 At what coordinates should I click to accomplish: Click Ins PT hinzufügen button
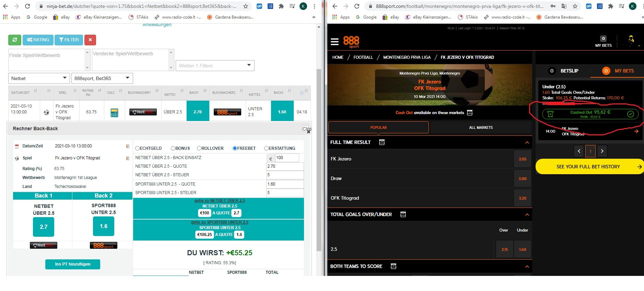(73, 264)
